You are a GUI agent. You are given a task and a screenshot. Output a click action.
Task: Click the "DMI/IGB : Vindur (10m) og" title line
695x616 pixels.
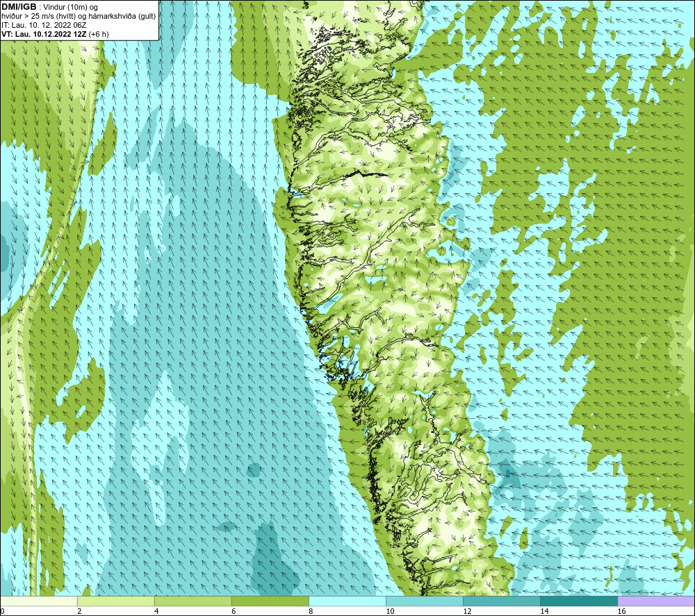(x=49, y=7)
